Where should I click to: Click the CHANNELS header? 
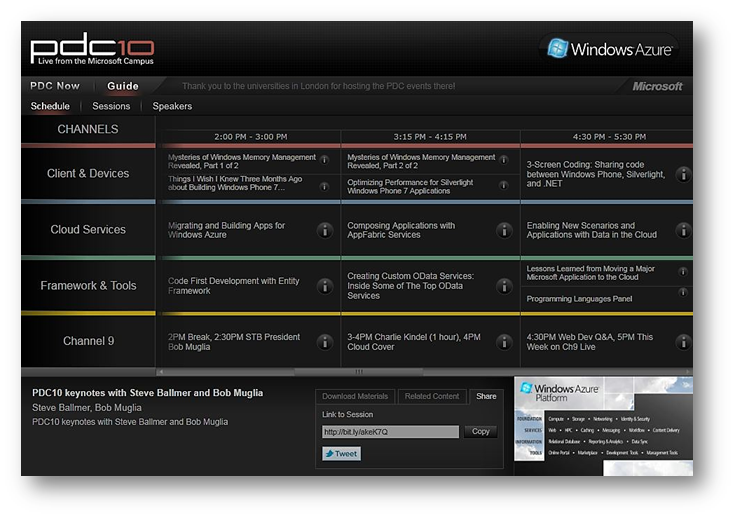tap(88, 129)
